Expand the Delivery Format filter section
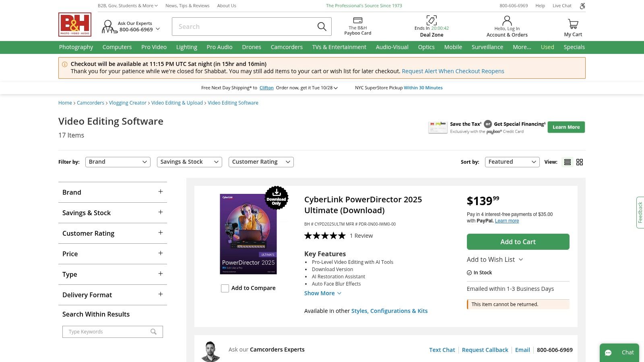 (x=161, y=294)
